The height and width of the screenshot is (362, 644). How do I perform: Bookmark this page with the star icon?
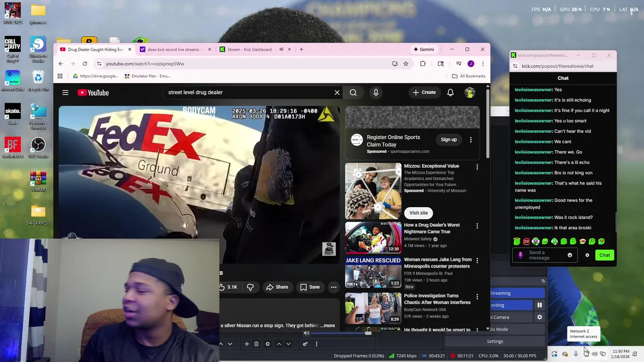(x=406, y=64)
